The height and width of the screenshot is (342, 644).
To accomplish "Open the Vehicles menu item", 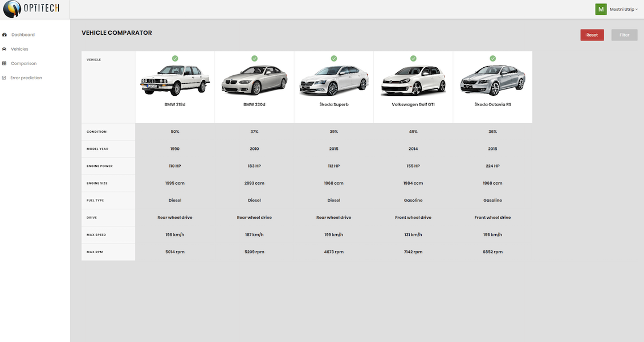I will point(20,49).
